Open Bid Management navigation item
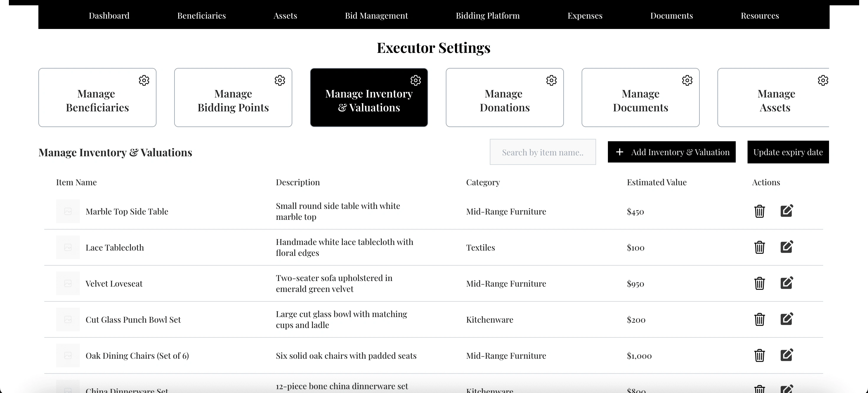 pyautogui.click(x=376, y=16)
